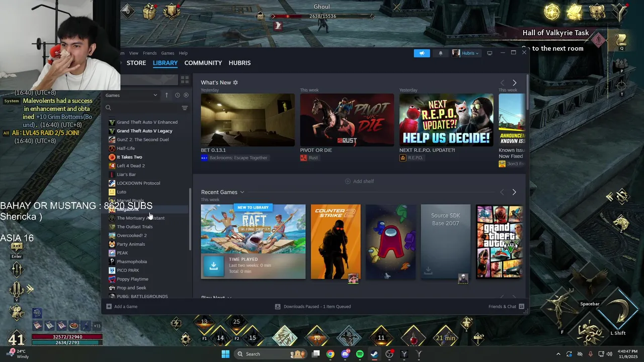
Task: Open the Steam notifications bell
Action: coord(441,53)
